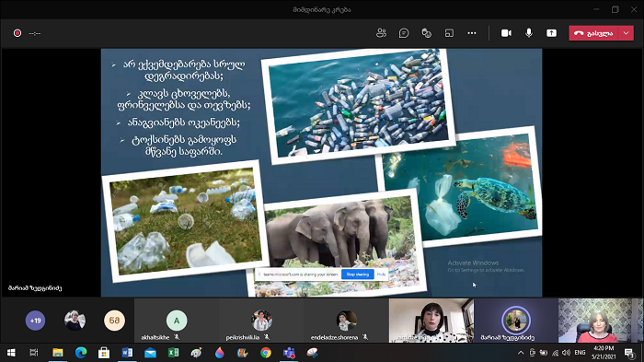This screenshot has width=644, height=362.
Task: Open the Windows Start menu
Action: [x=11, y=353]
